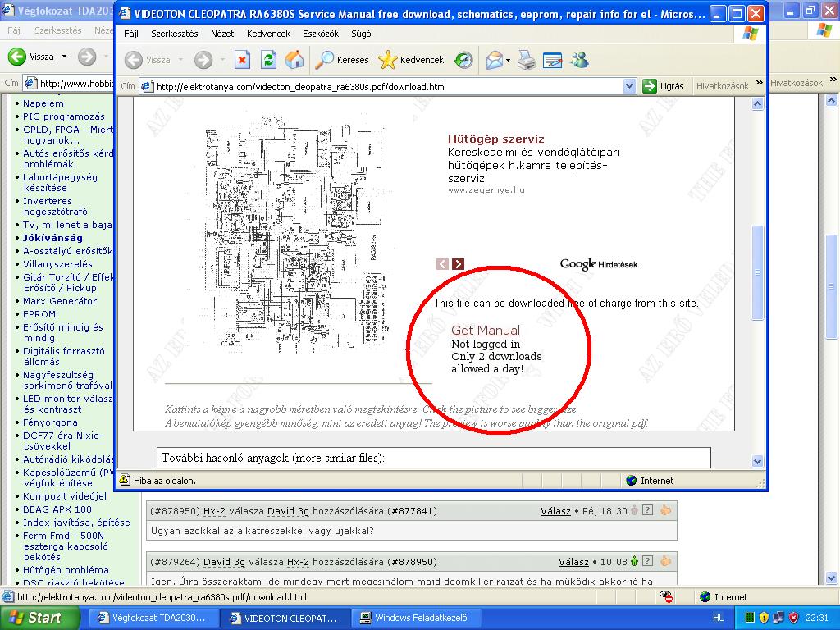Click green vote arrow on post #879264

tap(634, 561)
